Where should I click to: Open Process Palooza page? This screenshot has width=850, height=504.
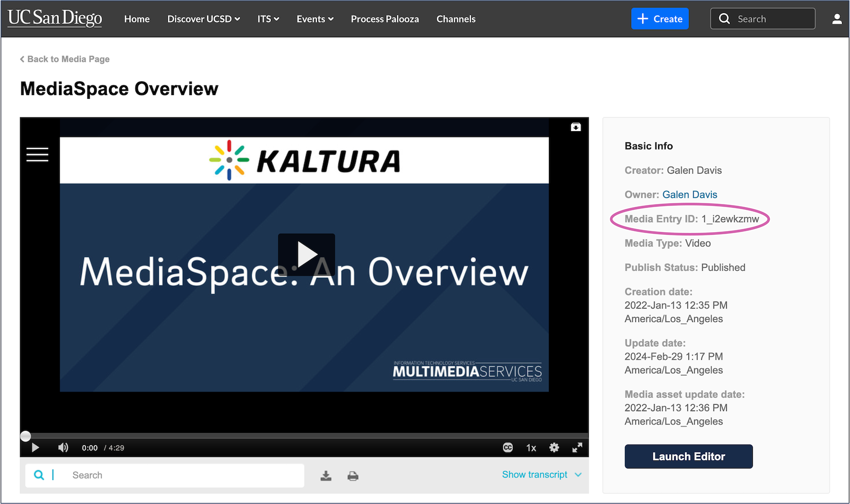tap(385, 19)
